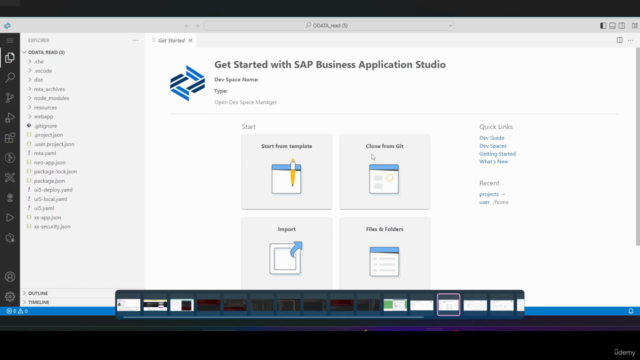Go back using the left arrow
Viewport: 640px width, 360px height.
[187, 26]
